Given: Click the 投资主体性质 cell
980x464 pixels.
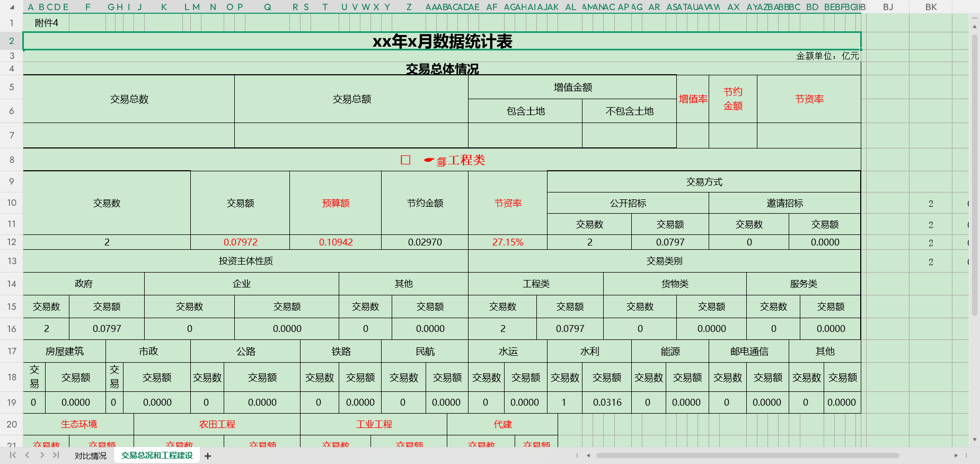Looking at the screenshot, I should click(245, 261).
